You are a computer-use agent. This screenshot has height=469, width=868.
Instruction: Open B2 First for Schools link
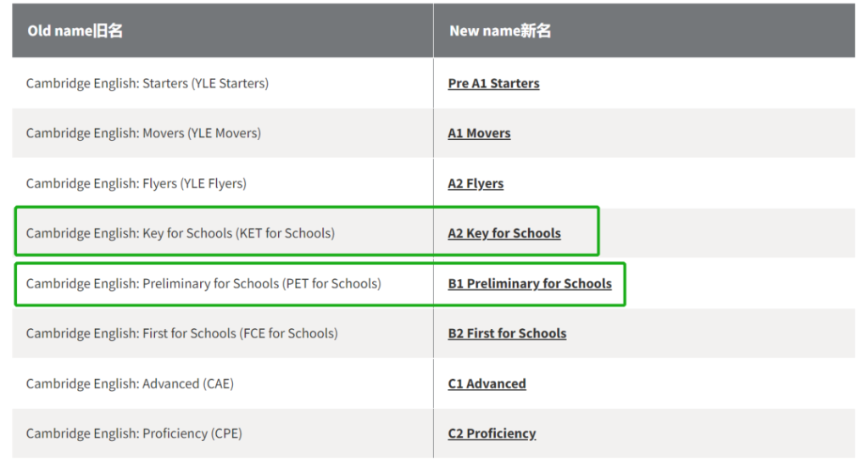coord(507,333)
